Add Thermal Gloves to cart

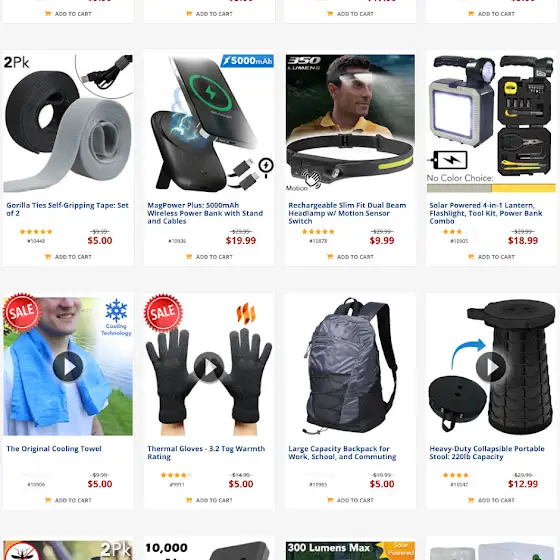tap(209, 500)
